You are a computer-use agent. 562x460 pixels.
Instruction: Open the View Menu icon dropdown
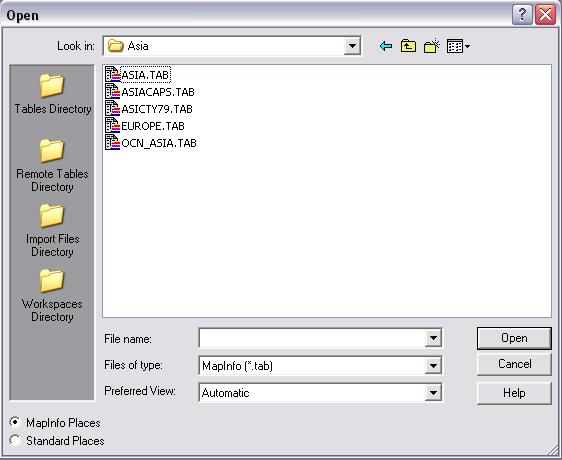coord(458,46)
